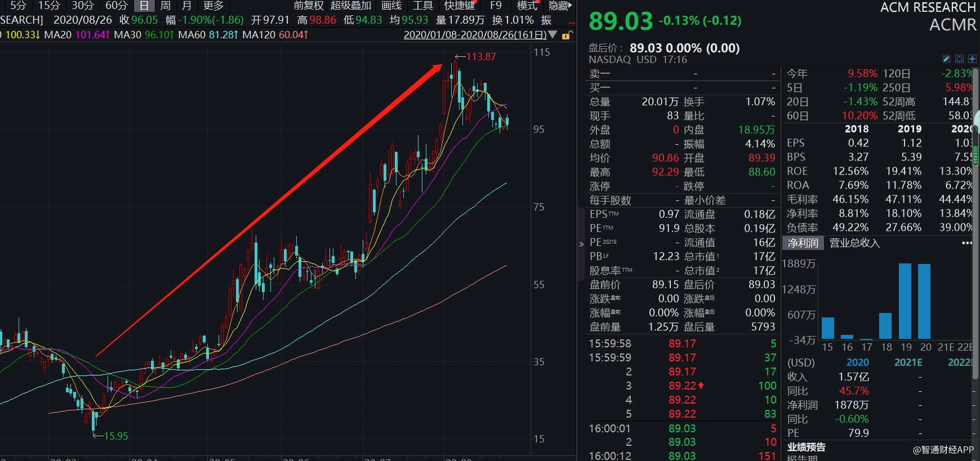980x461 pixels.
Task: Click the pencil edit icon beside the quote
Action: (x=946, y=59)
